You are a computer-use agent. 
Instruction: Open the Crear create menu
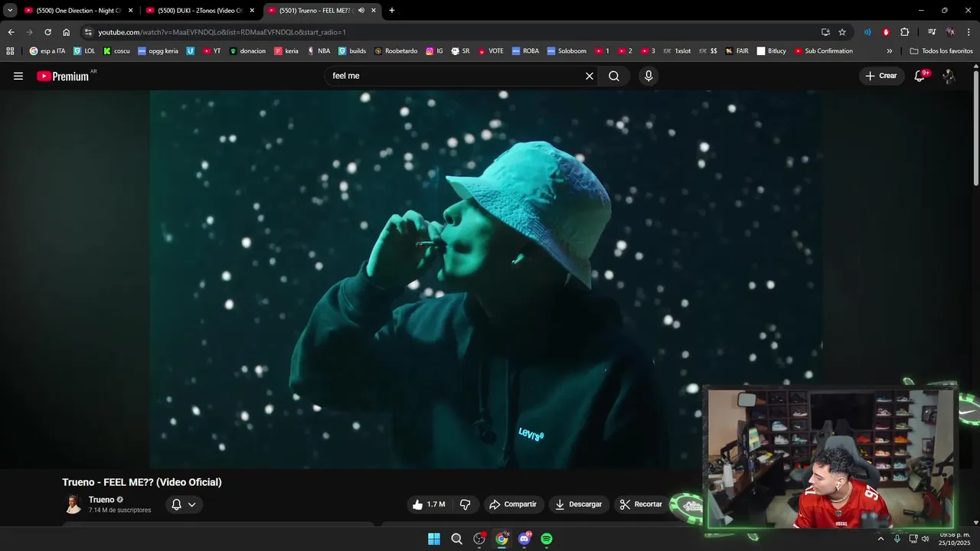[881, 76]
